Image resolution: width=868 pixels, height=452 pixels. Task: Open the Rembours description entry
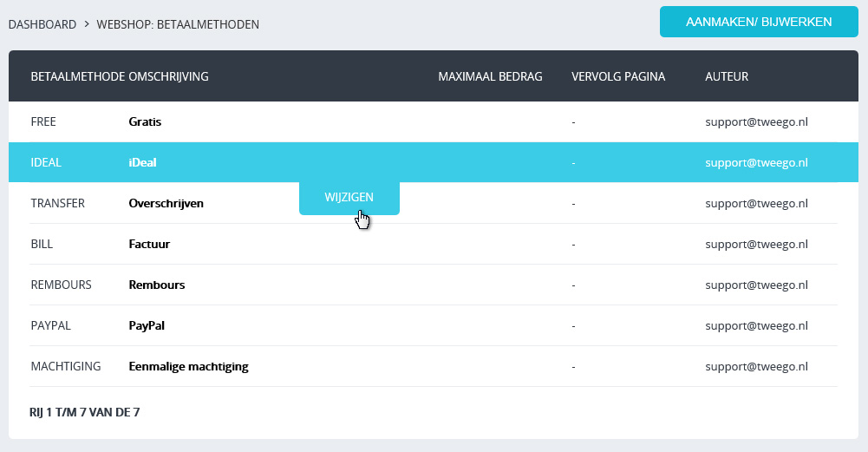156,285
